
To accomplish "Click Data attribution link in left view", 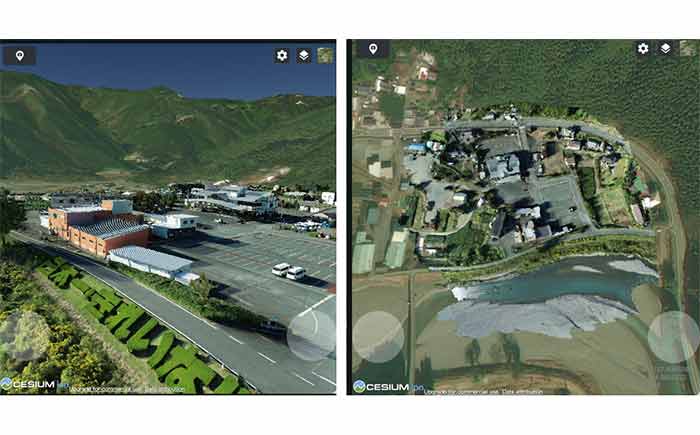I will [x=164, y=389].
